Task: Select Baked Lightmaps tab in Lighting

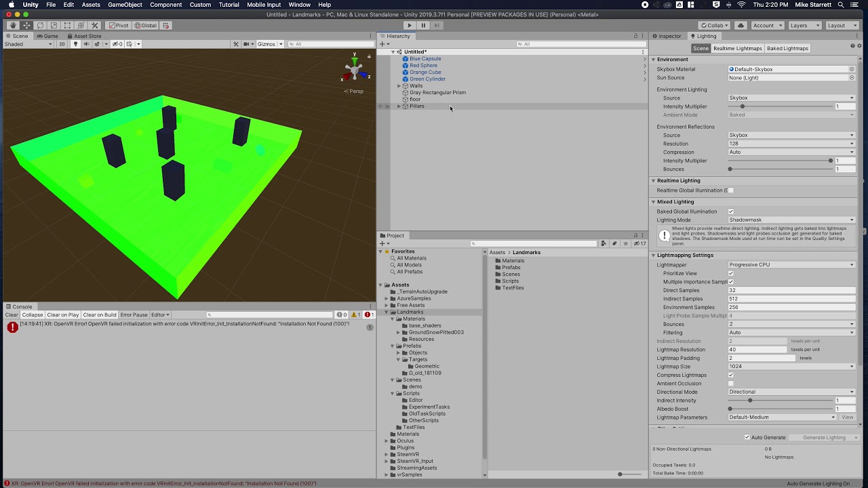Action: pyautogui.click(x=787, y=49)
